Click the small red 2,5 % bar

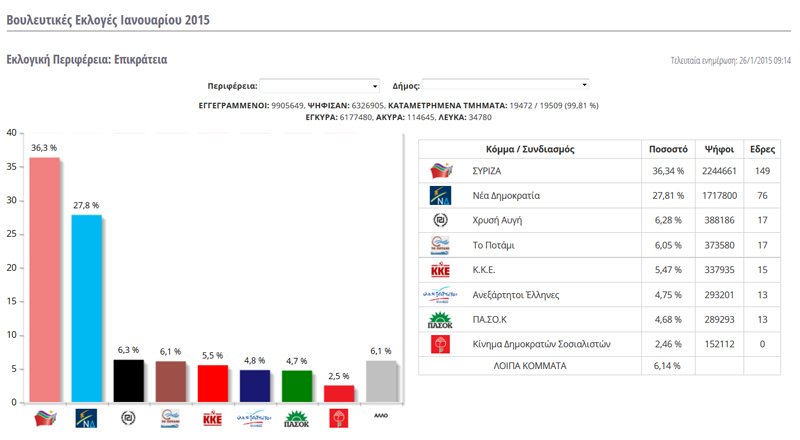(x=339, y=394)
